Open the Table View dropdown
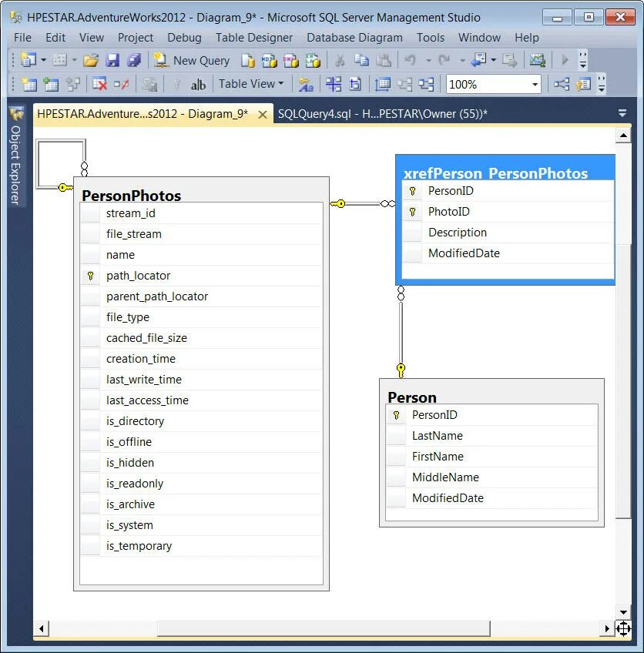 pos(251,84)
